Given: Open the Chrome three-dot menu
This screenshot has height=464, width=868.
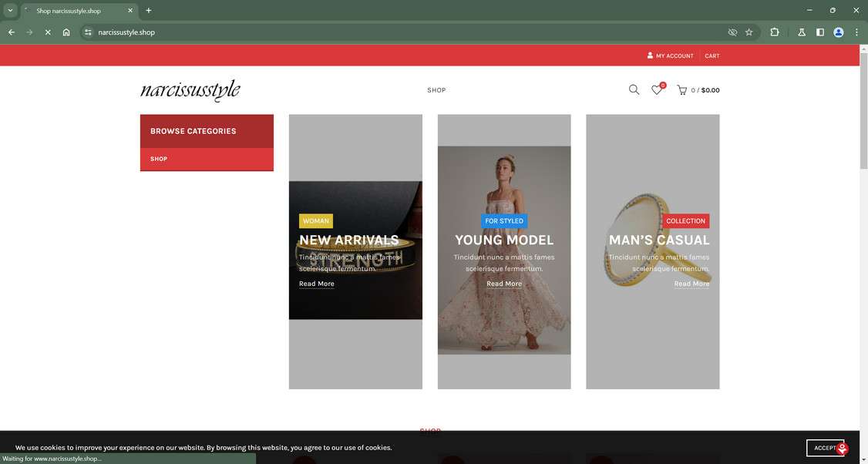Looking at the screenshot, I should pos(856,32).
